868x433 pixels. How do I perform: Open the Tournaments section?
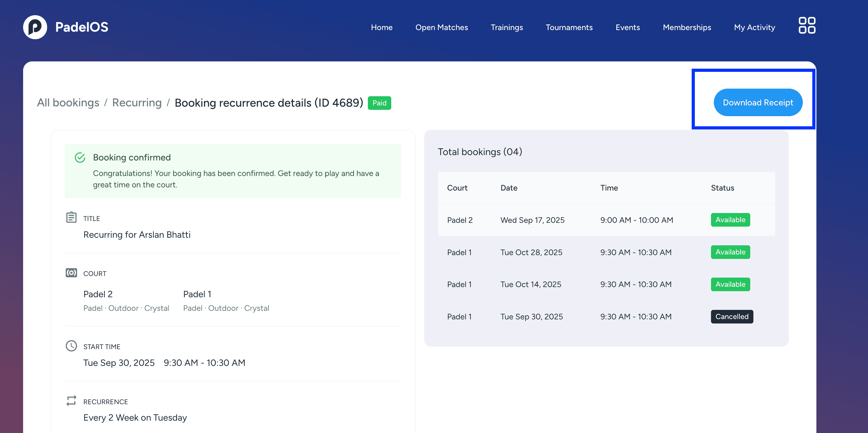click(x=569, y=27)
